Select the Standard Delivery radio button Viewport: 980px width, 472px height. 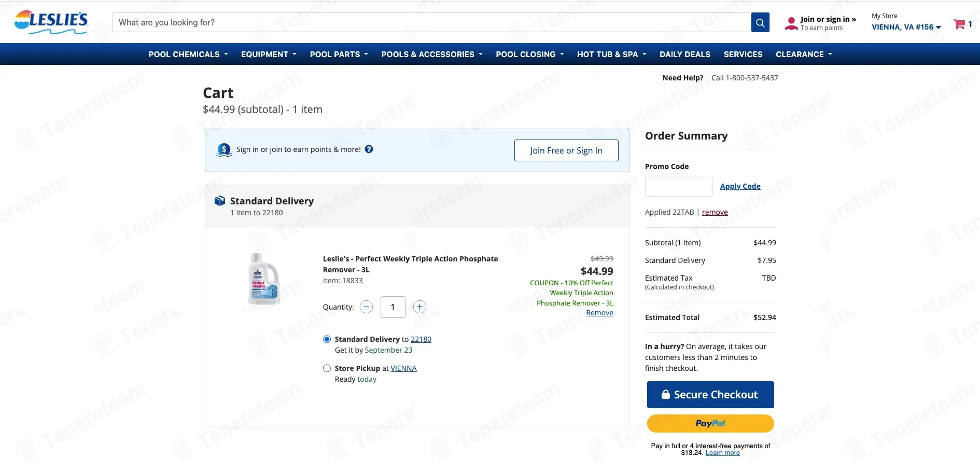pos(327,339)
